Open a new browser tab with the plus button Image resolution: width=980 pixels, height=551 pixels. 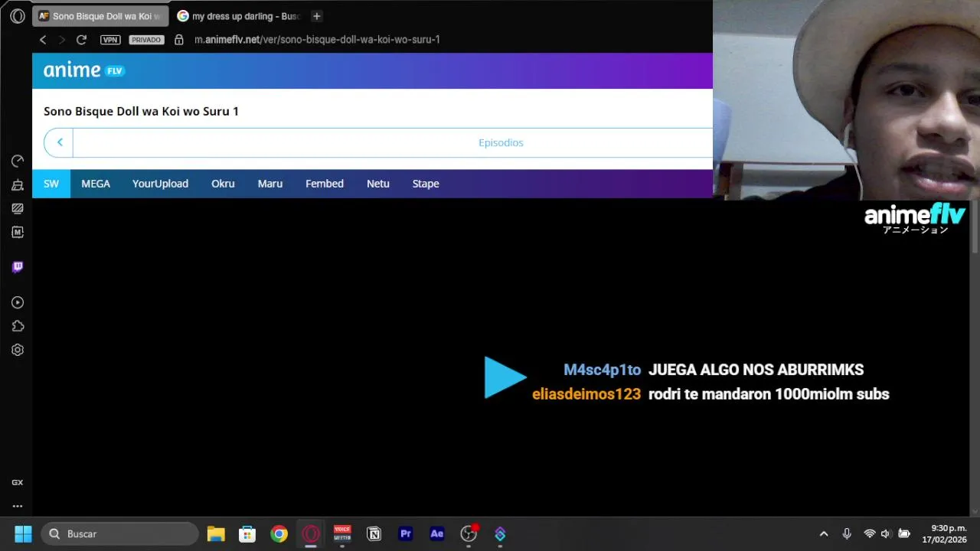pos(316,16)
